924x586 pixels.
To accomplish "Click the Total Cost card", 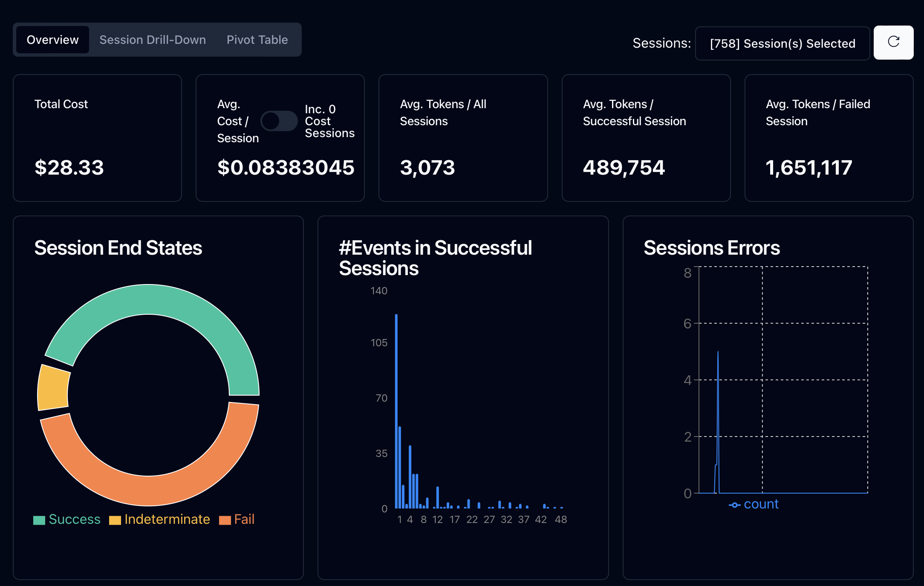I will click(x=97, y=138).
